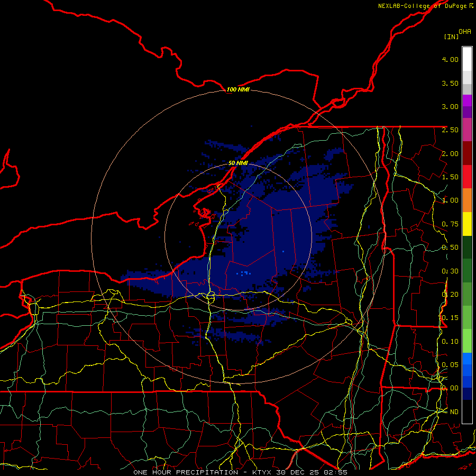Click the 0.05 legend value
This screenshot has height=476, width=476.
point(450,365)
